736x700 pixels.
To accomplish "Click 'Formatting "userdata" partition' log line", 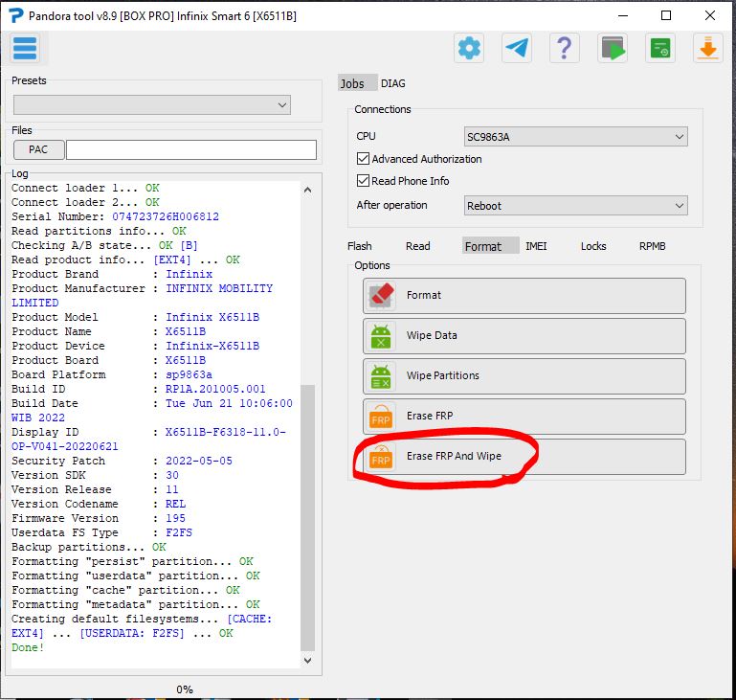I will coord(136,576).
